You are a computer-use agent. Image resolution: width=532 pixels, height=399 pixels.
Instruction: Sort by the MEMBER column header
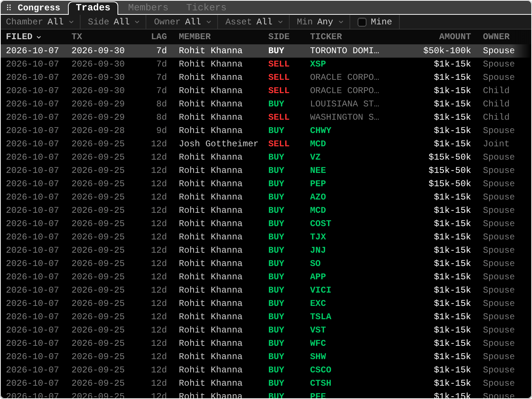click(195, 37)
